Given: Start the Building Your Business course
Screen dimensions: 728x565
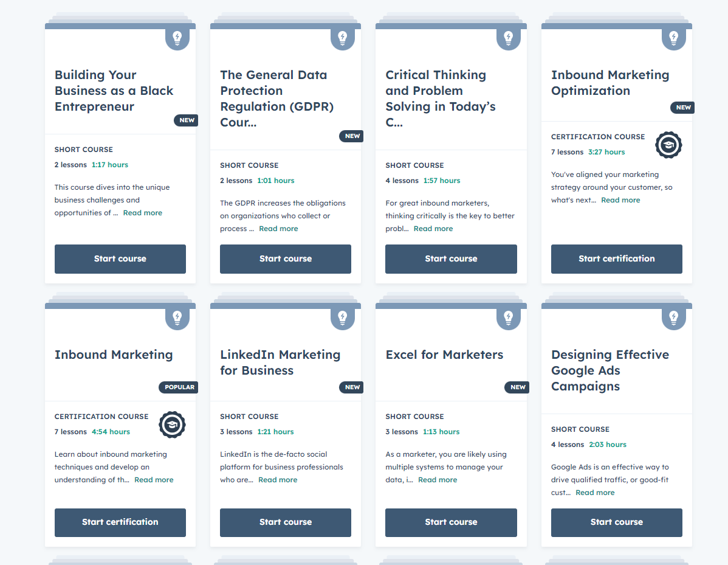Looking at the screenshot, I should (120, 259).
